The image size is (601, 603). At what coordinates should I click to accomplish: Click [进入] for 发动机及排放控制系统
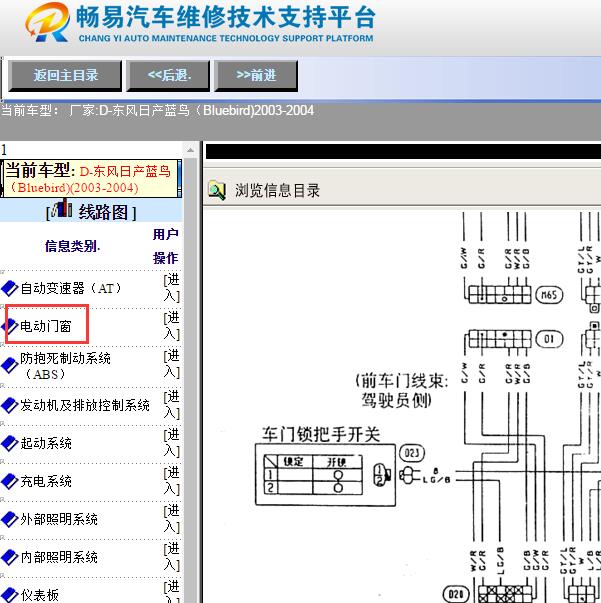tap(171, 405)
